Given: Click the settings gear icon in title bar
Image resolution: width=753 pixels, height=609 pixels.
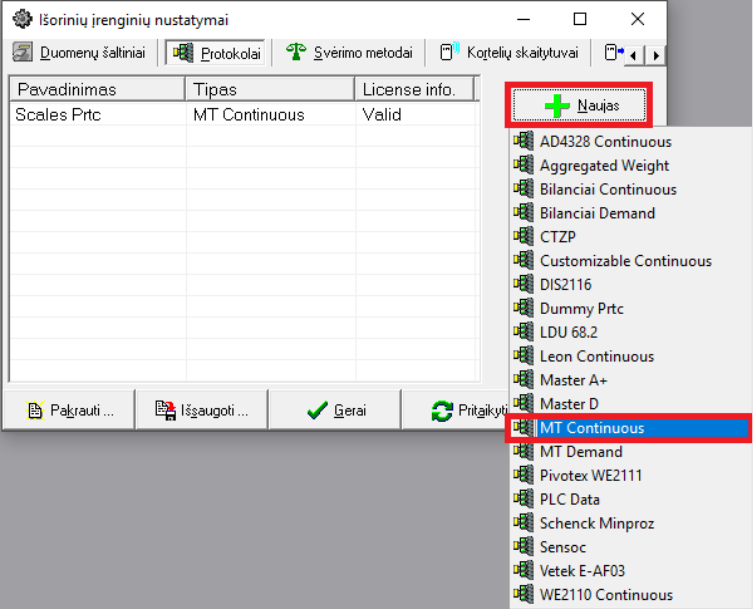Looking at the screenshot, I should click(21, 19).
